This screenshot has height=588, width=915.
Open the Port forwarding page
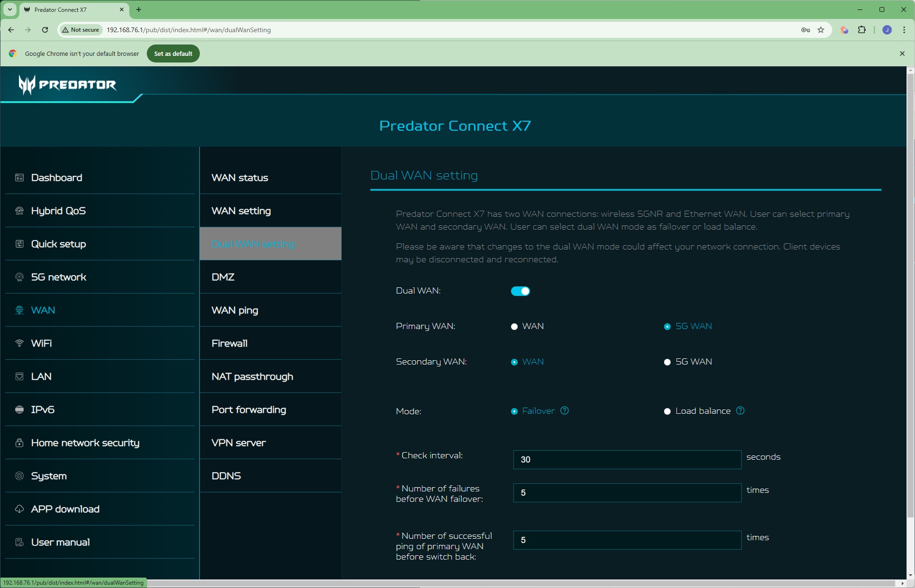[249, 410]
